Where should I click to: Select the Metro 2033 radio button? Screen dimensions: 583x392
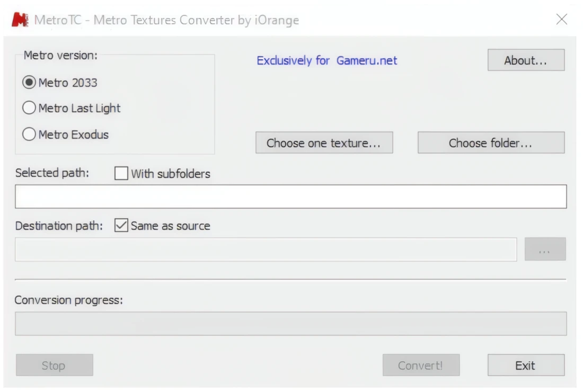[x=29, y=82]
